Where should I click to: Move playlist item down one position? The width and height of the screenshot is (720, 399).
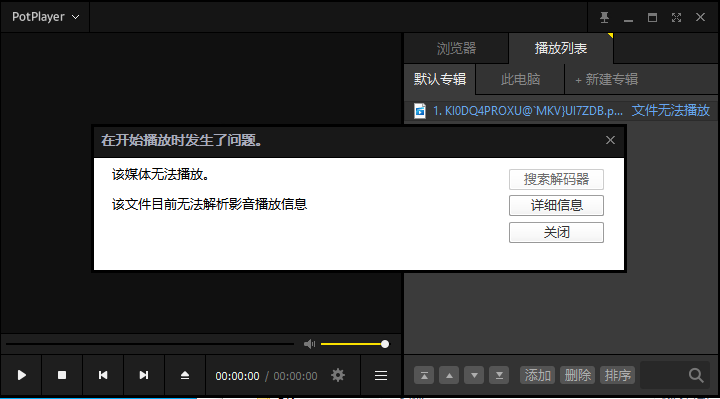(x=474, y=376)
